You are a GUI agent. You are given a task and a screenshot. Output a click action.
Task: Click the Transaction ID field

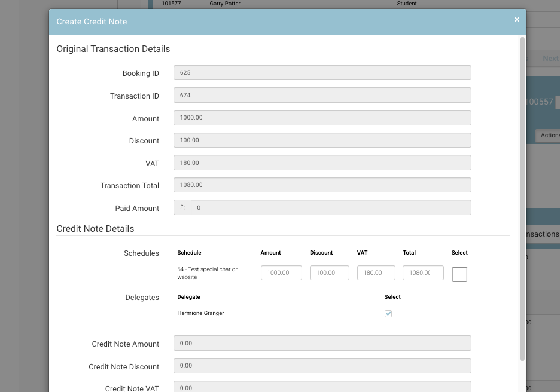pyautogui.click(x=322, y=96)
